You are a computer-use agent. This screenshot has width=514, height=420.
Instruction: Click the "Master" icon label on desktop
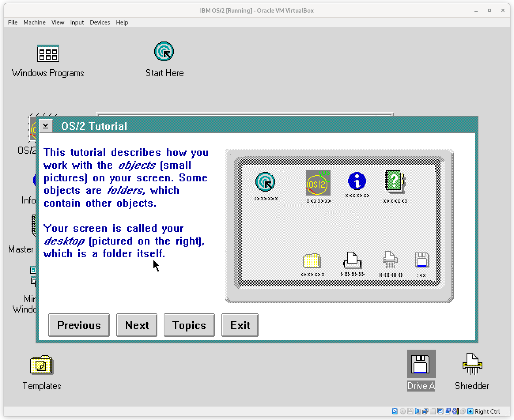click(x=21, y=249)
